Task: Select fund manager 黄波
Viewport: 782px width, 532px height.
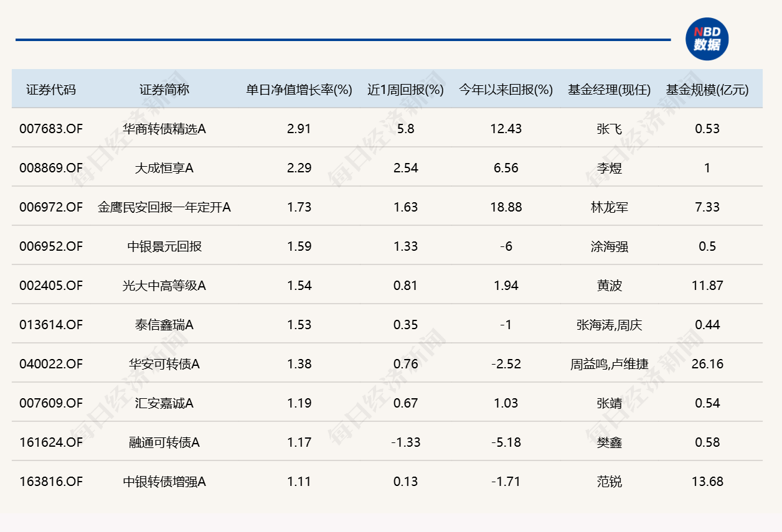Action: [x=609, y=286]
